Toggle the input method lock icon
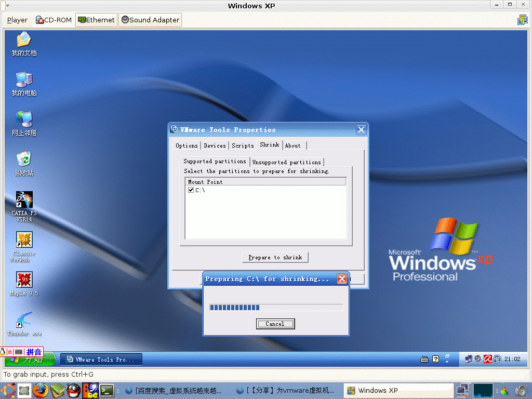Image resolution: width=532 pixels, height=399 pixels. tap(10, 352)
